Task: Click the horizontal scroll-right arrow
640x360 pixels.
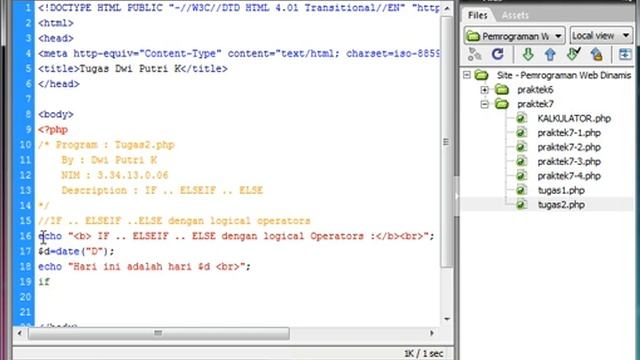Action: 432,333
